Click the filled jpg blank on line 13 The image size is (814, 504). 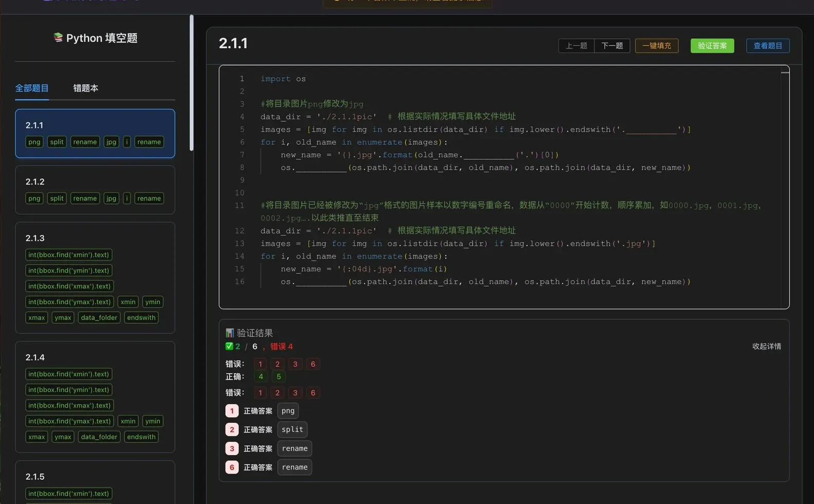pyautogui.click(x=634, y=244)
